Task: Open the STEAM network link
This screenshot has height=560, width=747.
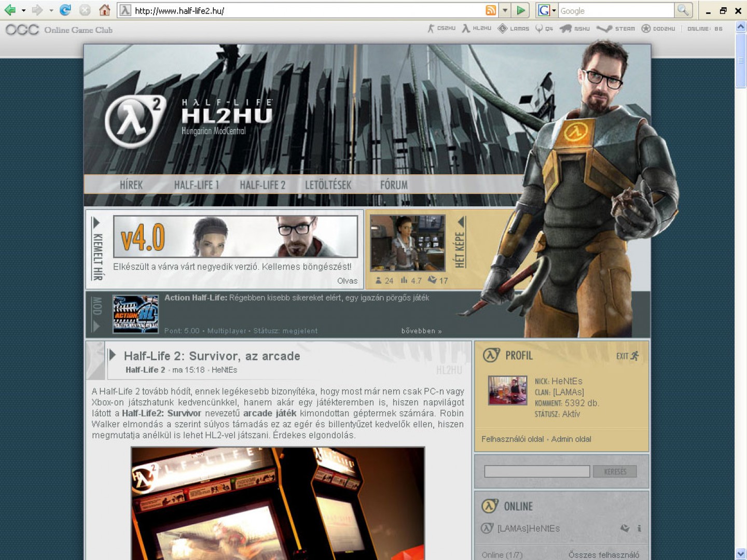Action: [x=616, y=29]
